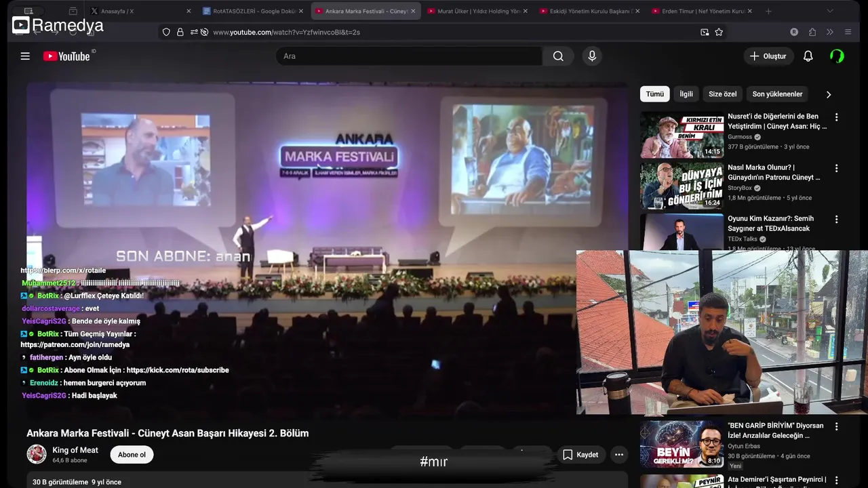The height and width of the screenshot is (488, 868).
Task: Open 'Ata Demirer'i Şaşırtan Peynirci' video title
Action: pos(776,480)
